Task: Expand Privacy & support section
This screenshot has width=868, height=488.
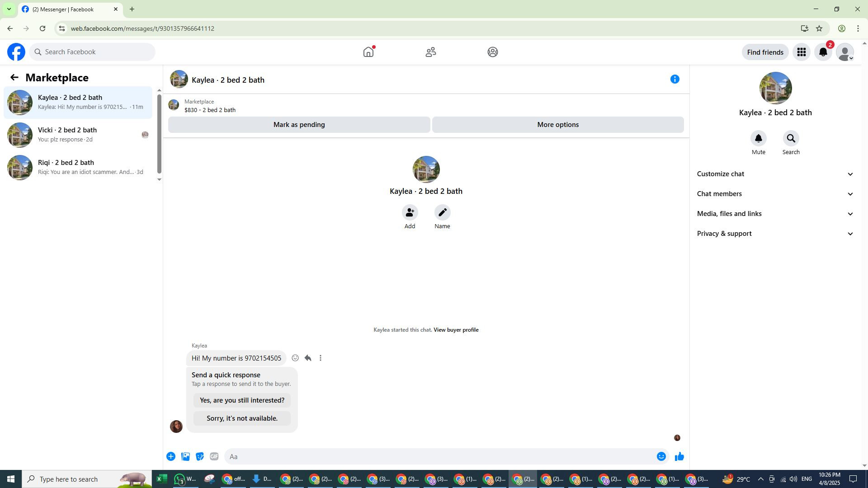Action: tap(775, 234)
